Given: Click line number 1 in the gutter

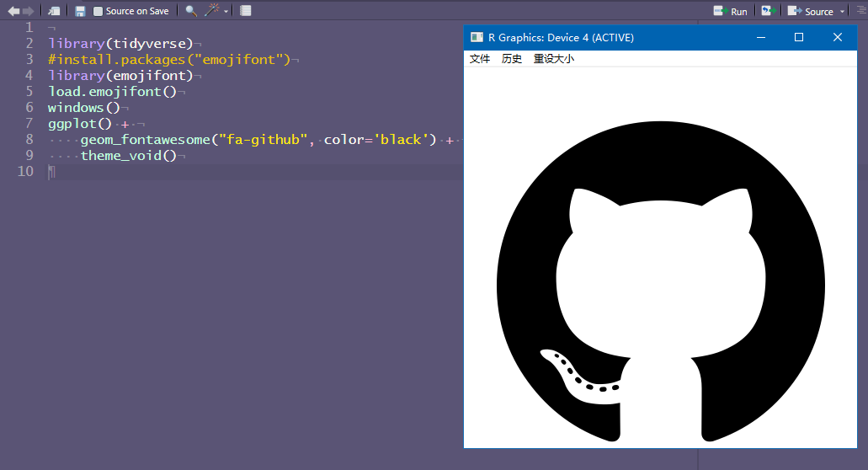Looking at the screenshot, I should 29,27.
